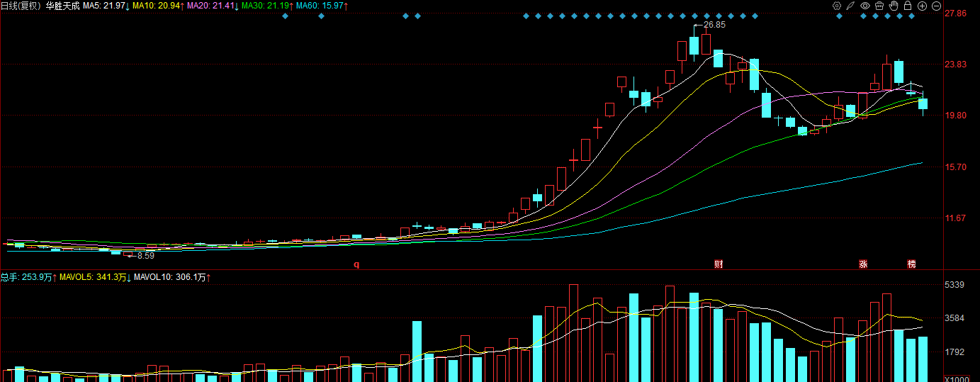This screenshot has height=382, width=980.
Task: Select the last cyan candlestick on chart
Action: [923, 104]
